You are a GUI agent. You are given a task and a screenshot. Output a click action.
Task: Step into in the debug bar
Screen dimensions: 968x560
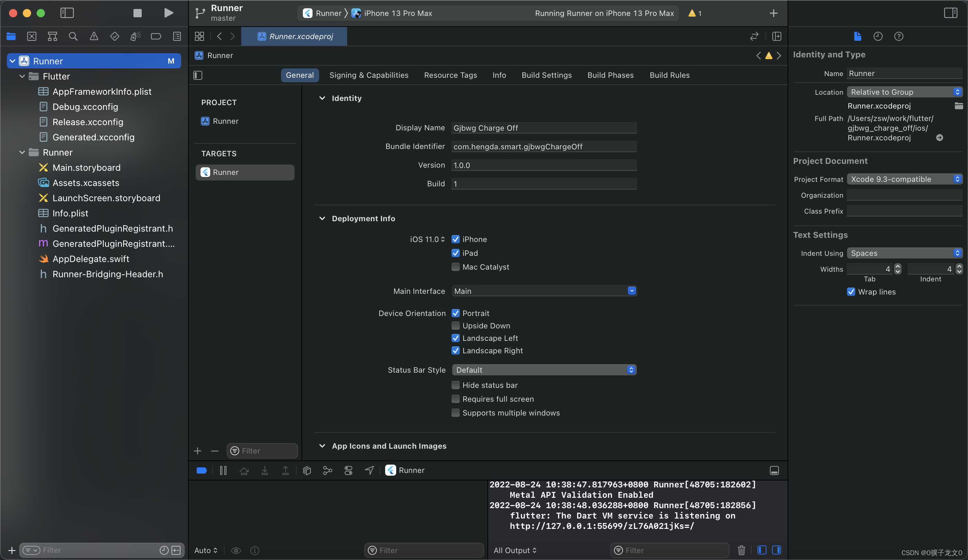(x=265, y=470)
